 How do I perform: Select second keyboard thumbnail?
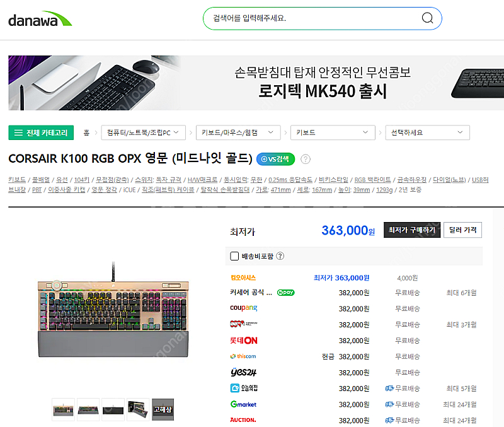click(x=88, y=409)
